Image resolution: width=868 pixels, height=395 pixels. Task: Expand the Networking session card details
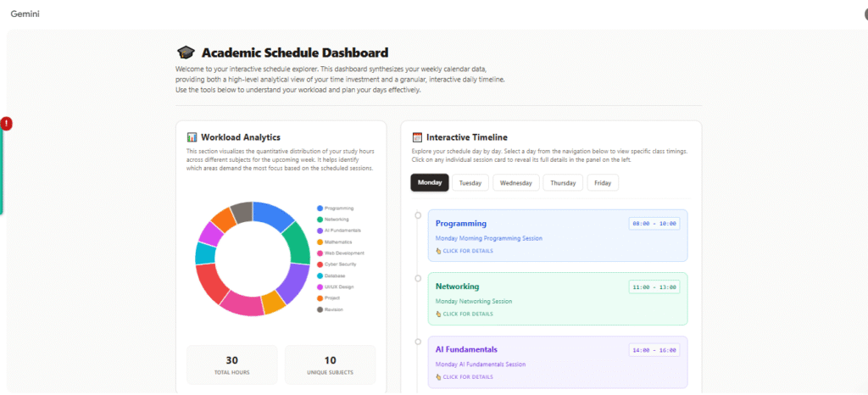coord(557,299)
